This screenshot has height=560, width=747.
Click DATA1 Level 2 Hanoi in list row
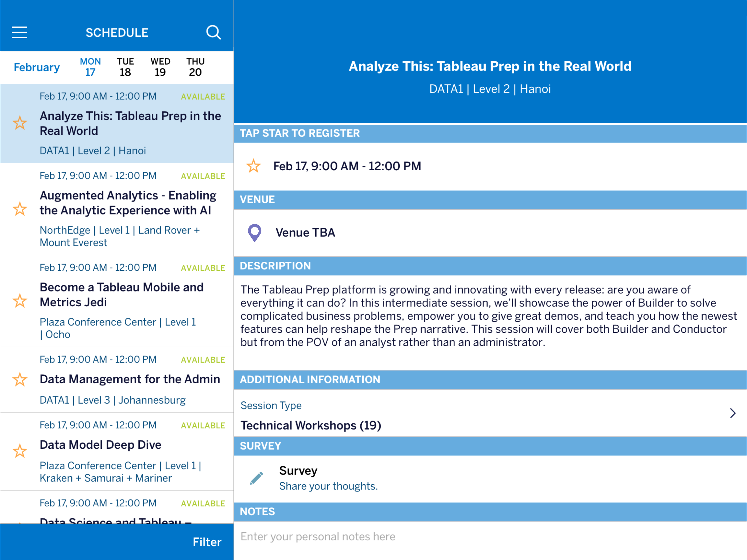93,151
